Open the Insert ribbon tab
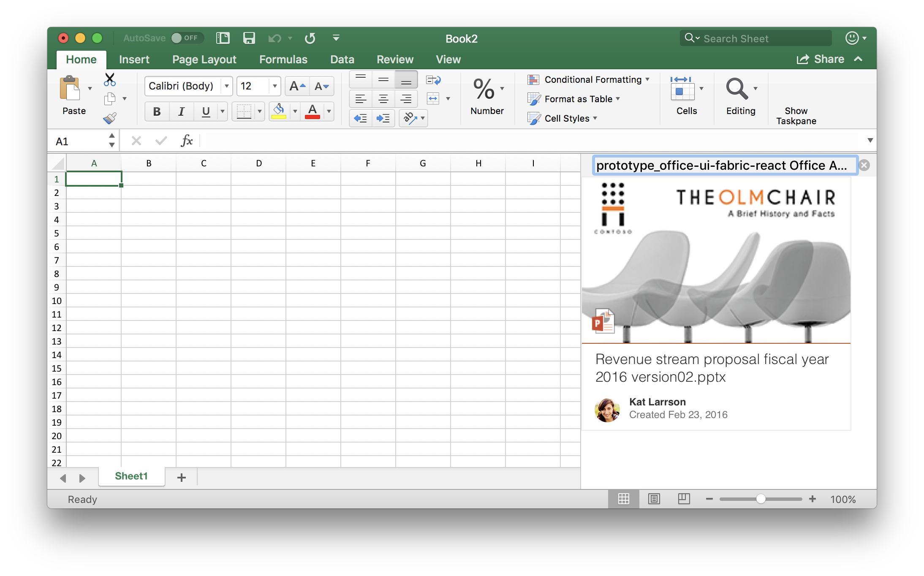This screenshot has width=924, height=576. (x=134, y=60)
